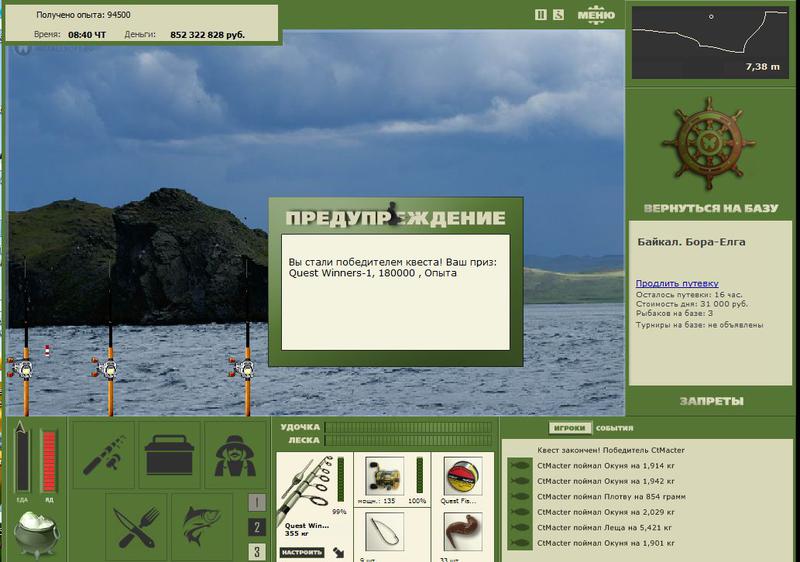This screenshot has width=800, height=562.
Task: Click the S sound icon beside pause
Action: click(x=559, y=15)
